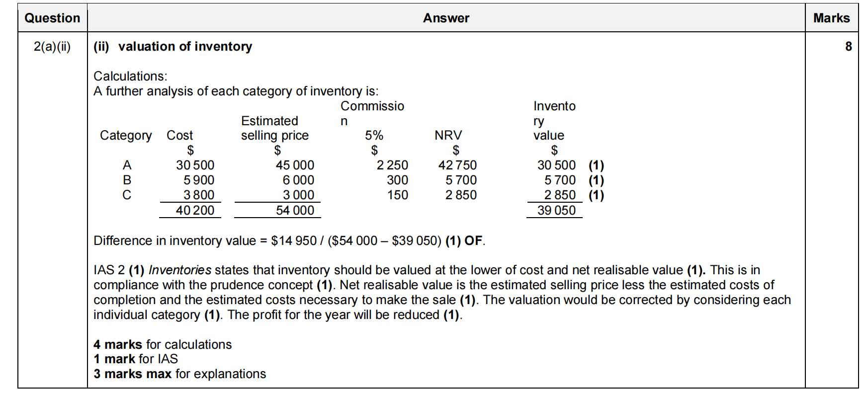Select the total selling price 54 000
The width and height of the screenshot is (868, 396).
295,211
